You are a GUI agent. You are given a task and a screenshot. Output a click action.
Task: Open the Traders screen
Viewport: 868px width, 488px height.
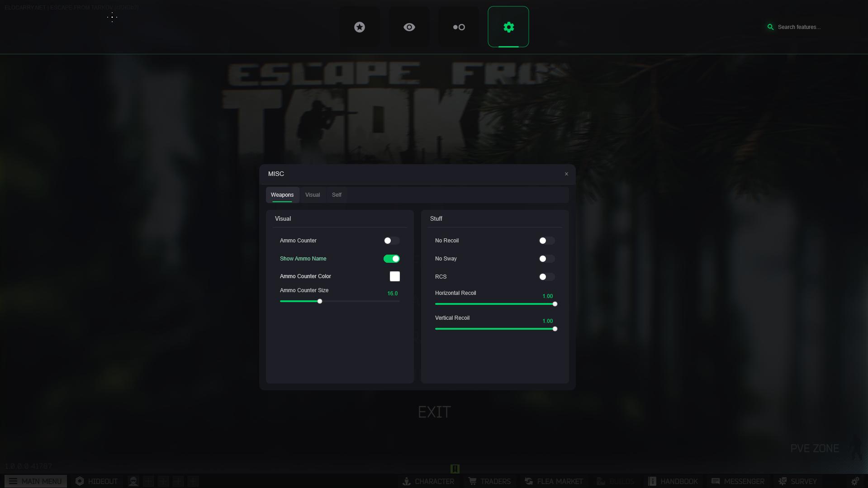[489, 481]
